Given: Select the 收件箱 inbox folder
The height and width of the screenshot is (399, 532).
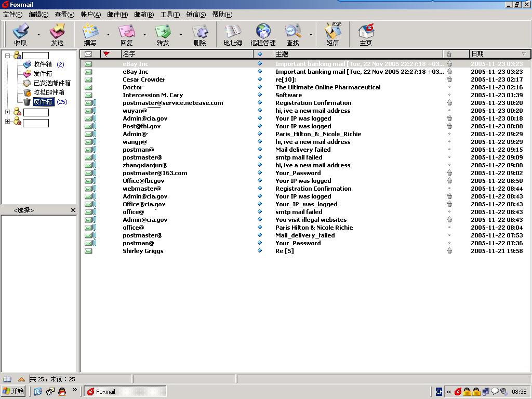Looking at the screenshot, I should tap(43, 64).
